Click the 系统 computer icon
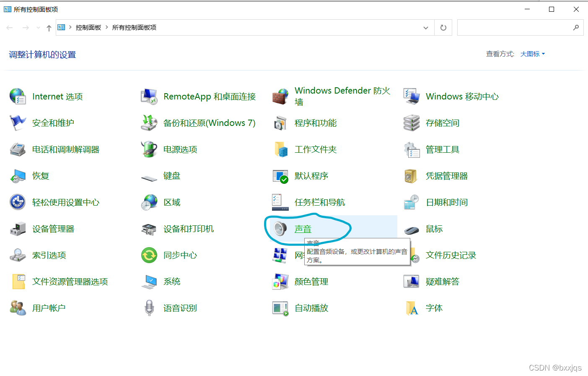 click(149, 282)
